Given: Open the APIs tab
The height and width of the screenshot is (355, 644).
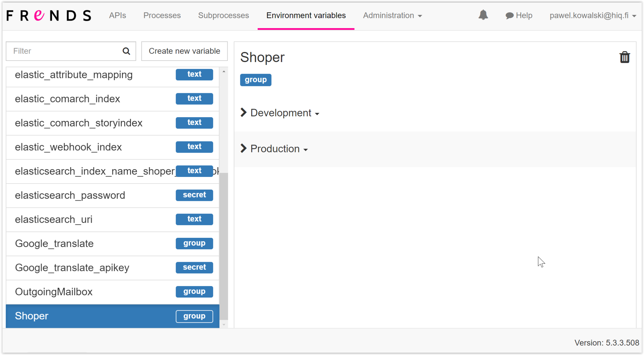Looking at the screenshot, I should tap(117, 16).
